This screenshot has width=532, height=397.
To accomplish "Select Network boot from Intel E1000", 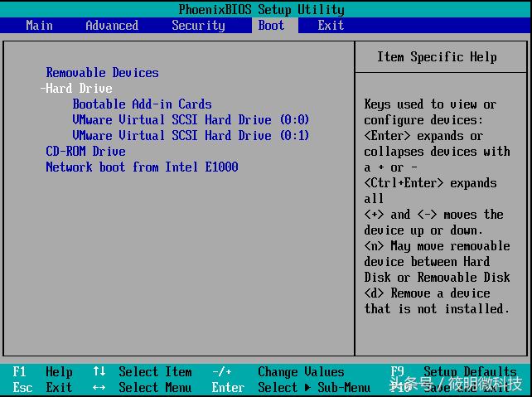I will pos(143,167).
